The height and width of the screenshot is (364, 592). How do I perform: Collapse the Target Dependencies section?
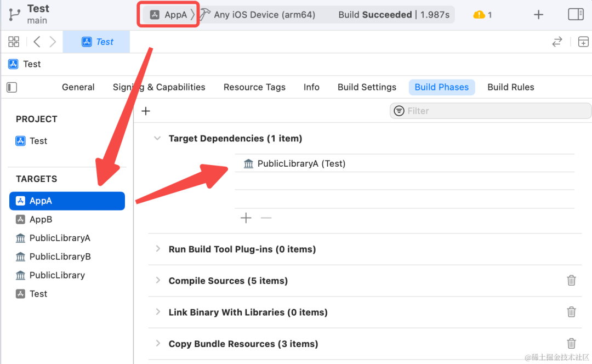157,139
